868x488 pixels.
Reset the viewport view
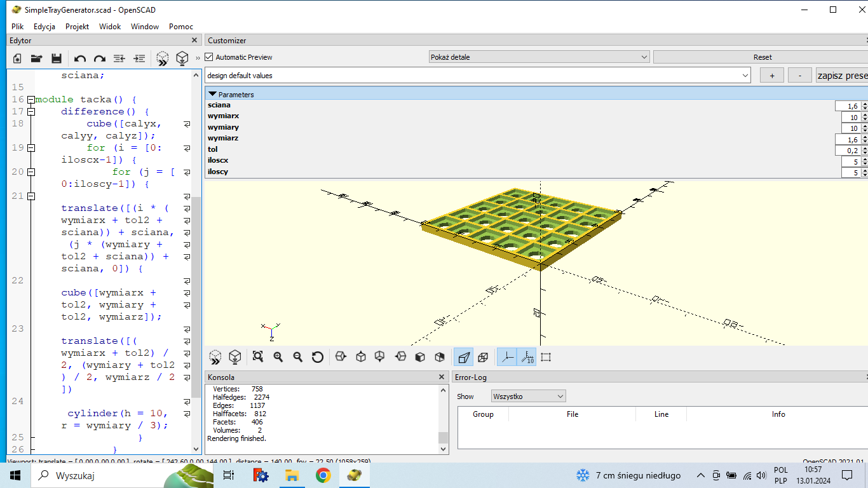[x=317, y=356]
